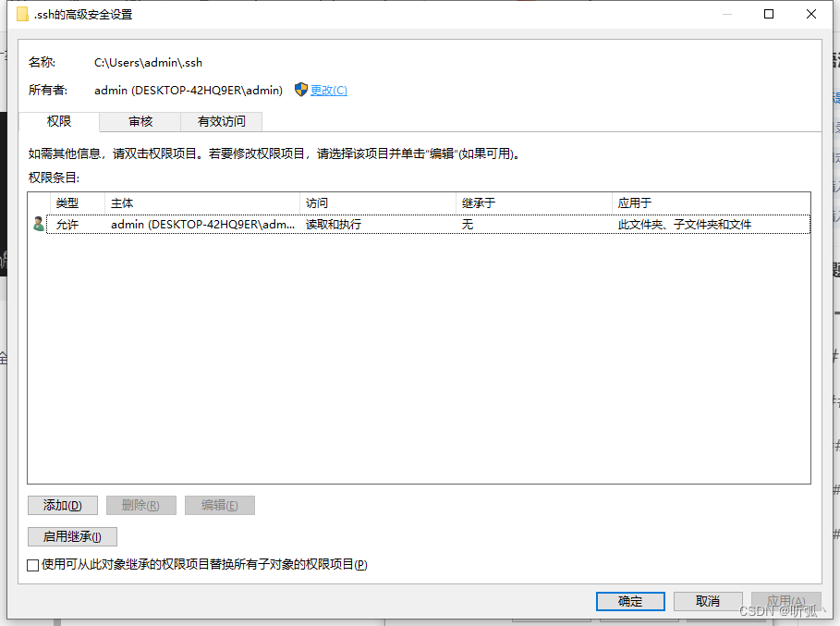This screenshot has width=840, height=626.
Task: Switch to the 审核 tab
Action: click(139, 121)
